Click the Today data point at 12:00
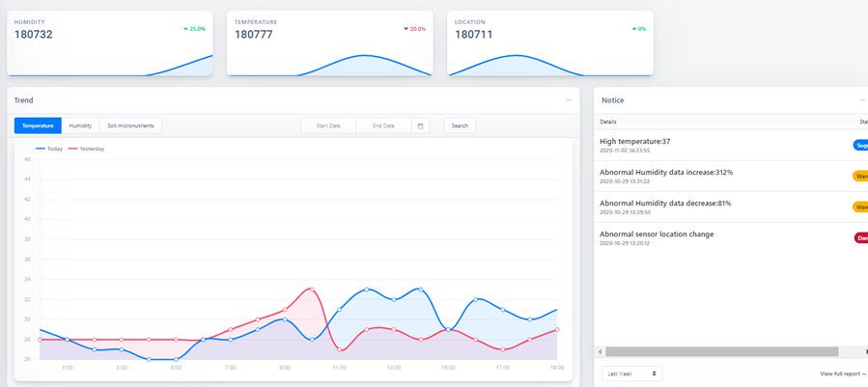This screenshot has width=868, height=387. click(367, 290)
